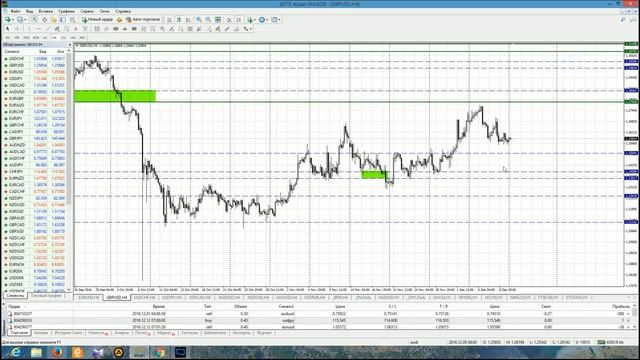Select the horizontal line drawing tool
This screenshot has height=360, width=640.
(x=38, y=29)
